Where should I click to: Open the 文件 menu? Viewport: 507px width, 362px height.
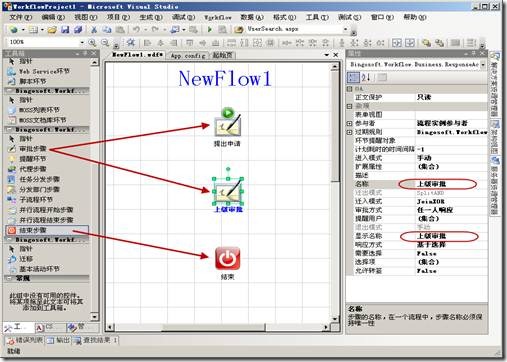20,17
